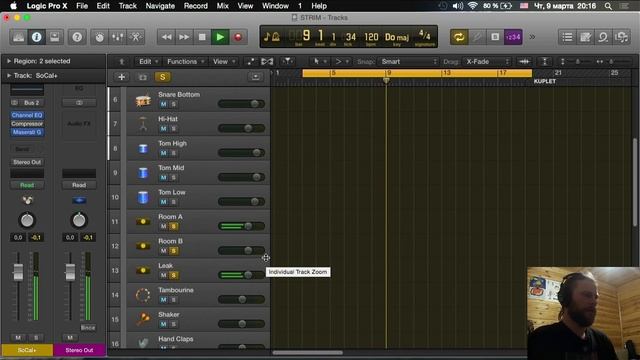Open Smart Controls knob button
The width and height of the screenshot is (640, 360).
click(x=100, y=37)
